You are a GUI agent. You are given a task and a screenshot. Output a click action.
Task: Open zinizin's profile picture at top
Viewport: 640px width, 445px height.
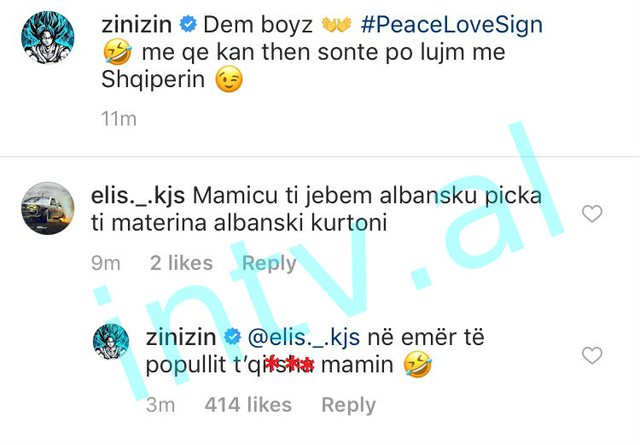pyautogui.click(x=48, y=38)
